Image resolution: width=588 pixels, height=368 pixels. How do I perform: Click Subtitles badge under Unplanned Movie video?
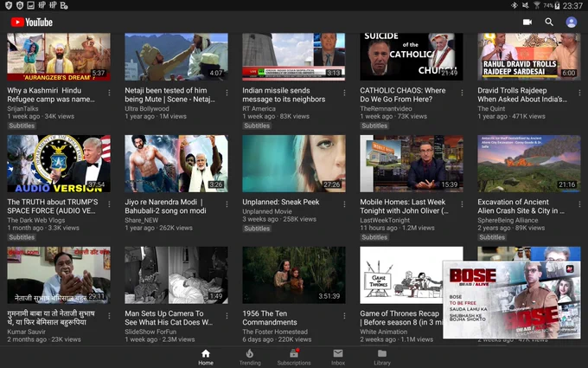pyautogui.click(x=257, y=229)
